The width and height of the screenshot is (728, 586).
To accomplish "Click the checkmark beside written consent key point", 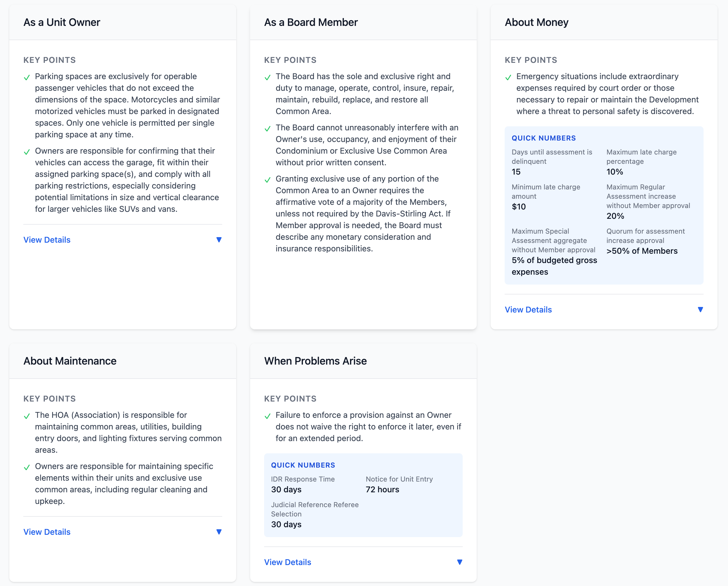I will click(268, 129).
